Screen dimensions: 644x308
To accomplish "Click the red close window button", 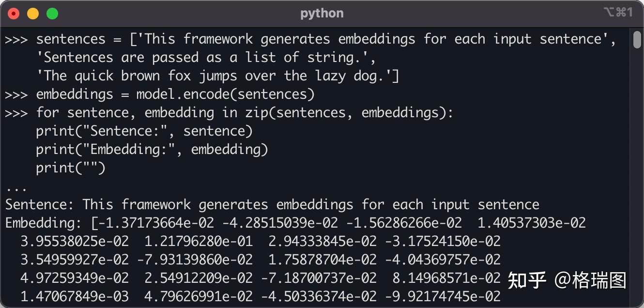I will pyautogui.click(x=14, y=14).
